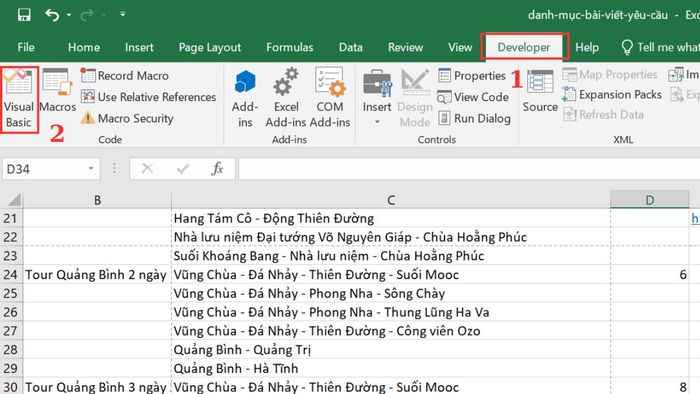Select the cell with value 6 in row 24
Screen dimensions: 700x394
pos(650,274)
